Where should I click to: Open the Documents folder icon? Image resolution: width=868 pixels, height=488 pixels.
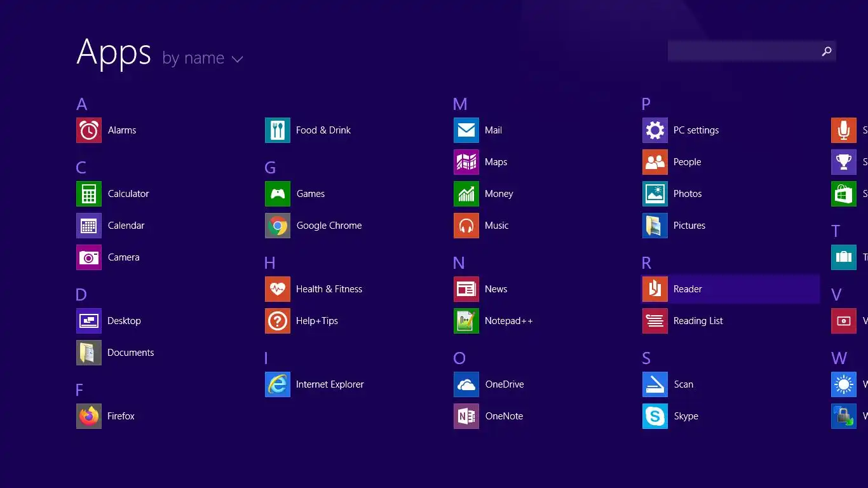click(x=89, y=353)
